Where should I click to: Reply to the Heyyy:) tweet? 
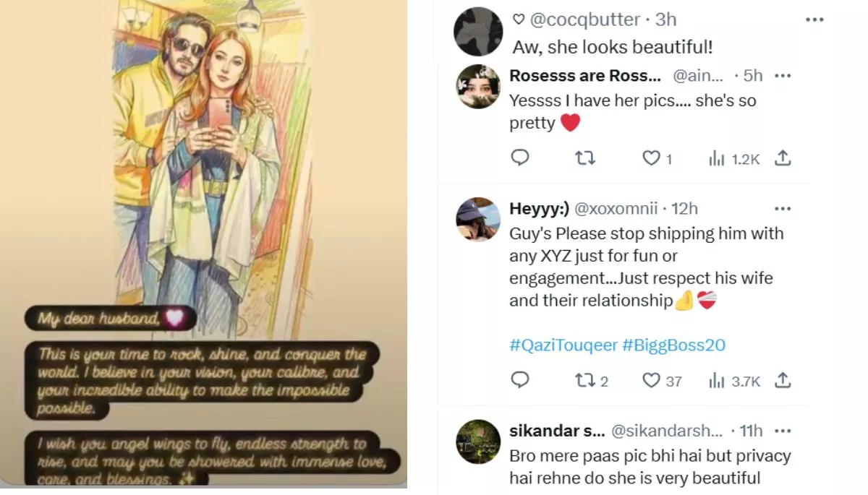point(520,379)
